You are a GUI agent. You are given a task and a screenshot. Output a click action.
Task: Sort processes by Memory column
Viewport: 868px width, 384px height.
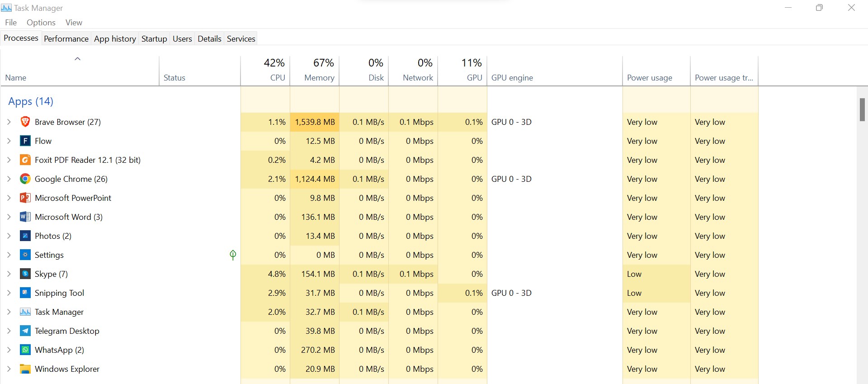[319, 77]
